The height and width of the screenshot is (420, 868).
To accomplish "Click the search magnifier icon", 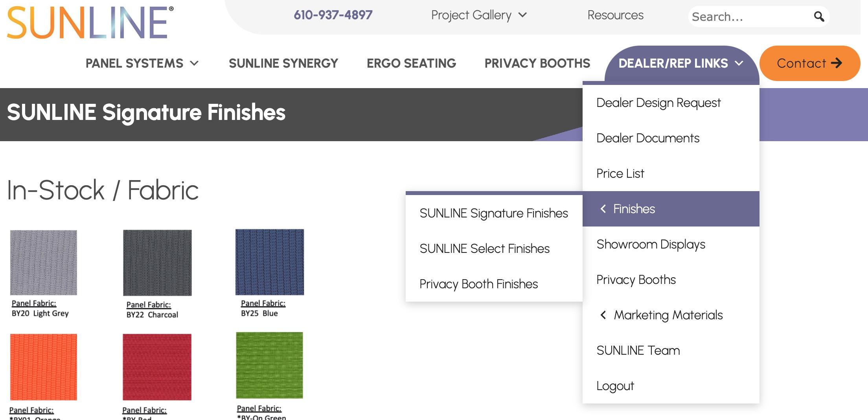I will click(x=819, y=17).
